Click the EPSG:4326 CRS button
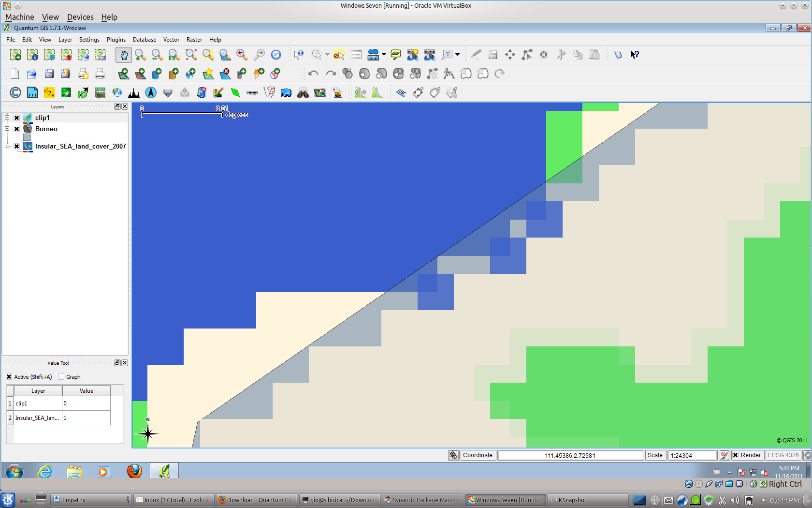This screenshot has height=508, width=812. [x=783, y=455]
